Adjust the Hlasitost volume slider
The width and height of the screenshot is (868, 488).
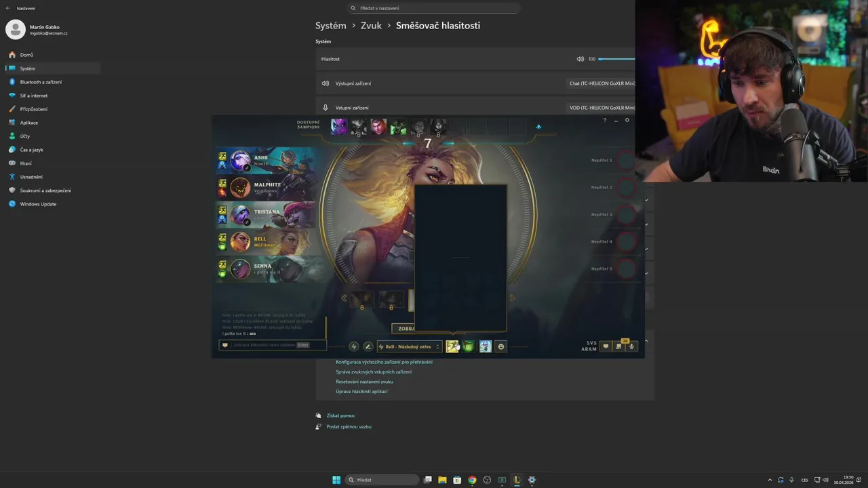coord(617,59)
